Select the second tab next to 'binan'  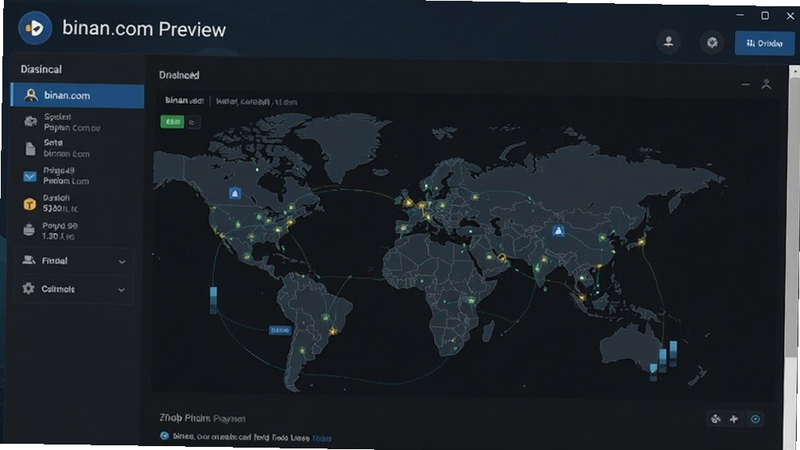256,102
